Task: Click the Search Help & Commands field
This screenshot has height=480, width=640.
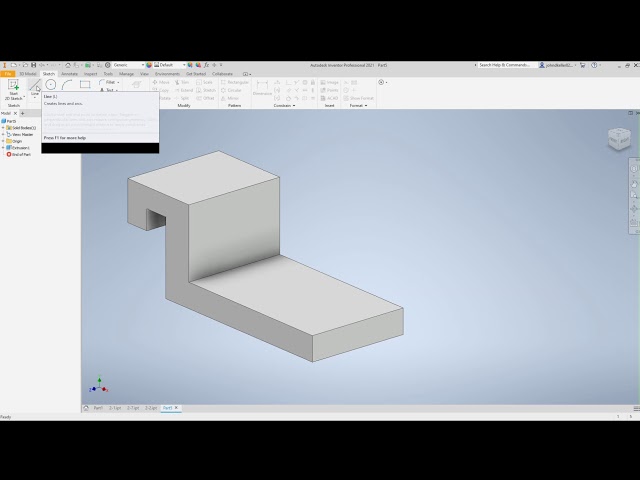Action: coord(505,65)
